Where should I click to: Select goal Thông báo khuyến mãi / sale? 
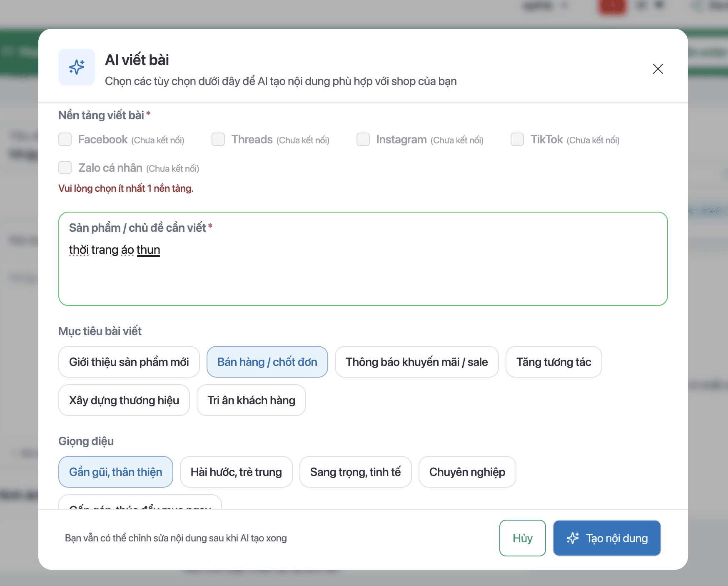pyautogui.click(x=417, y=362)
